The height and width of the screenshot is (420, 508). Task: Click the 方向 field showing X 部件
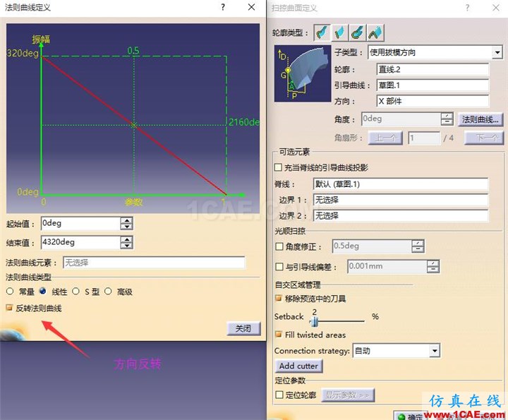tap(433, 101)
